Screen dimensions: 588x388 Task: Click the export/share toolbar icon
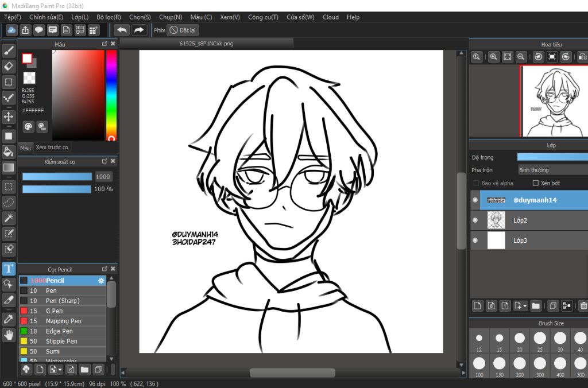(25, 30)
